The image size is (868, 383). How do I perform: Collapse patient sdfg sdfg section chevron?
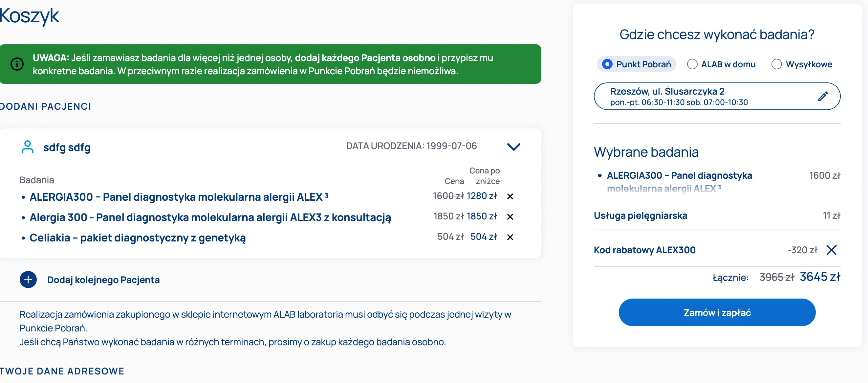click(513, 146)
